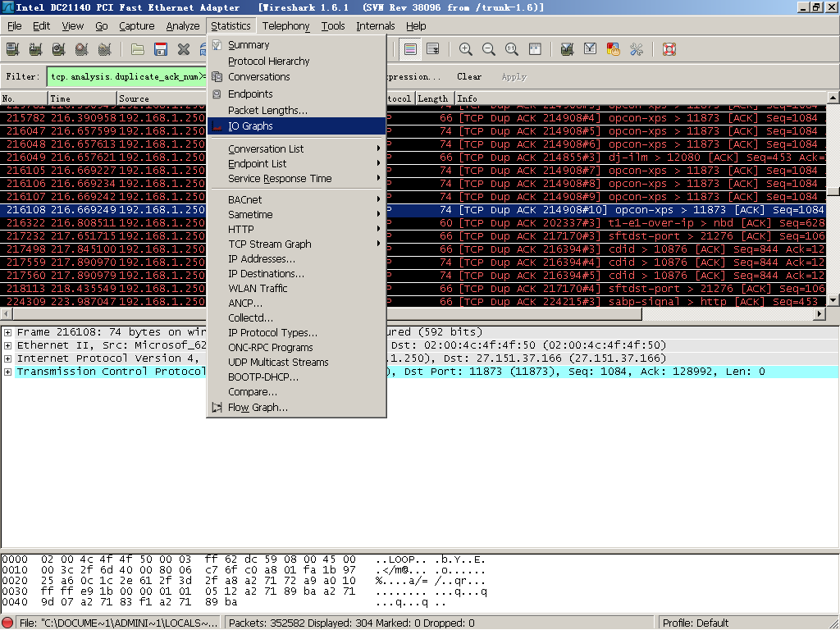Click the zoom in magnifier icon
The height and width of the screenshot is (630, 840).
[x=466, y=49]
